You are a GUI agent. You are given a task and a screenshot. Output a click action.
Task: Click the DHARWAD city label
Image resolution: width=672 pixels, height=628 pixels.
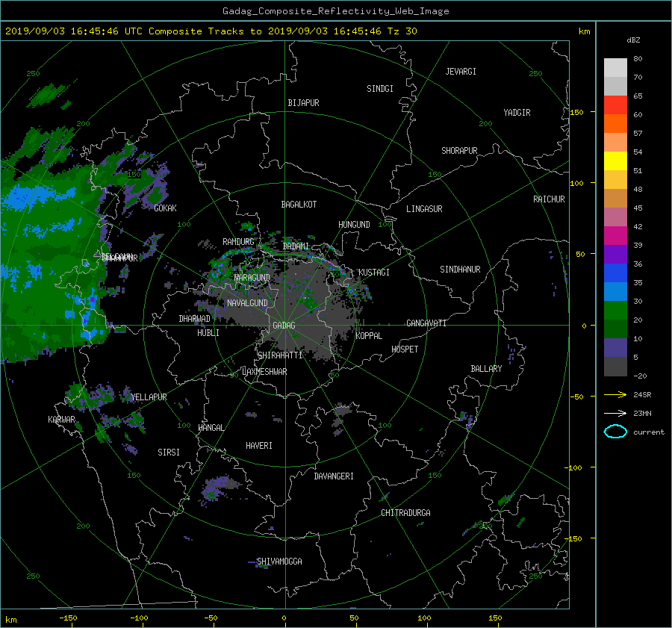click(194, 319)
